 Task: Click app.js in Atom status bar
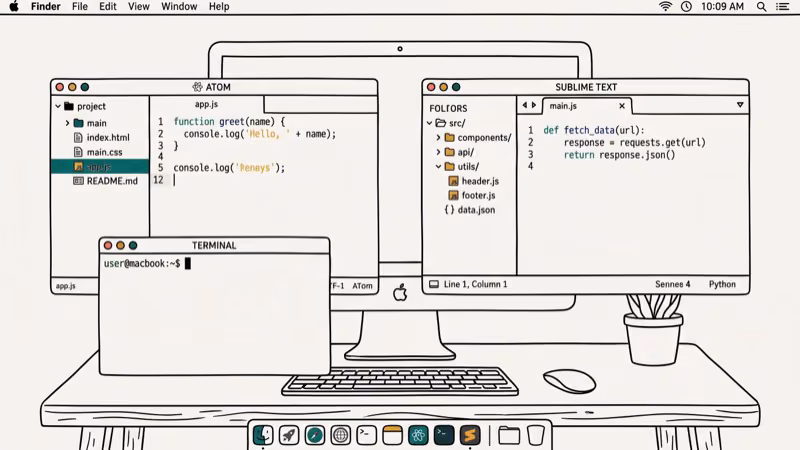pyautogui.click(x=65, y=286)
